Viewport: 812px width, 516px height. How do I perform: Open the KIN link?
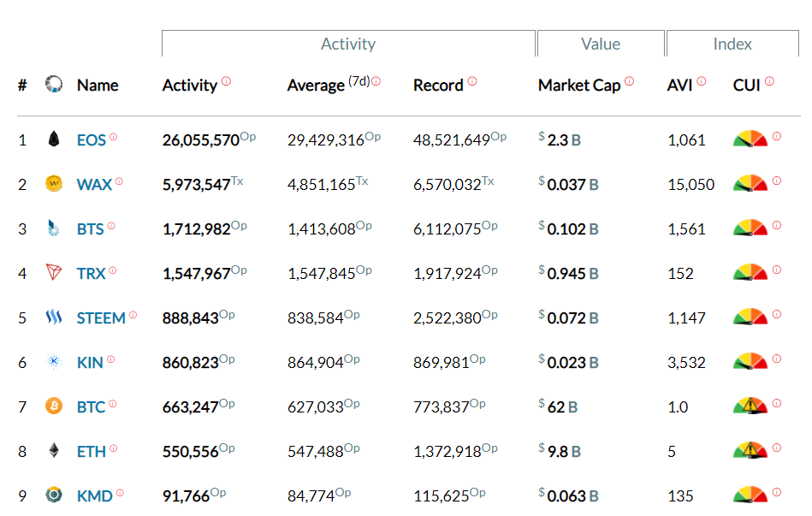[x=90, y=363]
